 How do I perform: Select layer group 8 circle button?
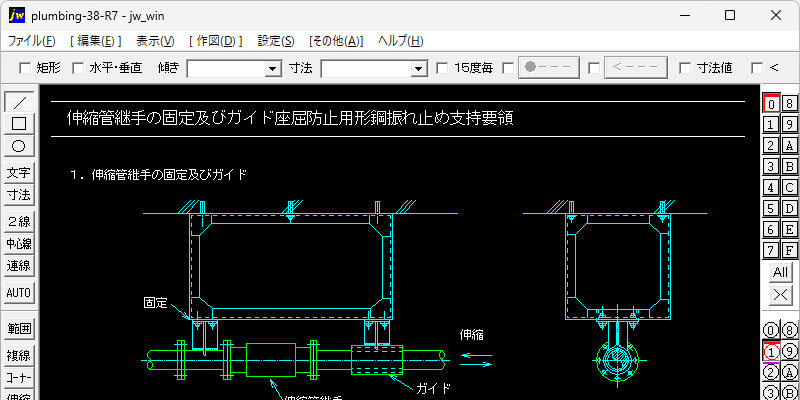click(x=789, y=330)
